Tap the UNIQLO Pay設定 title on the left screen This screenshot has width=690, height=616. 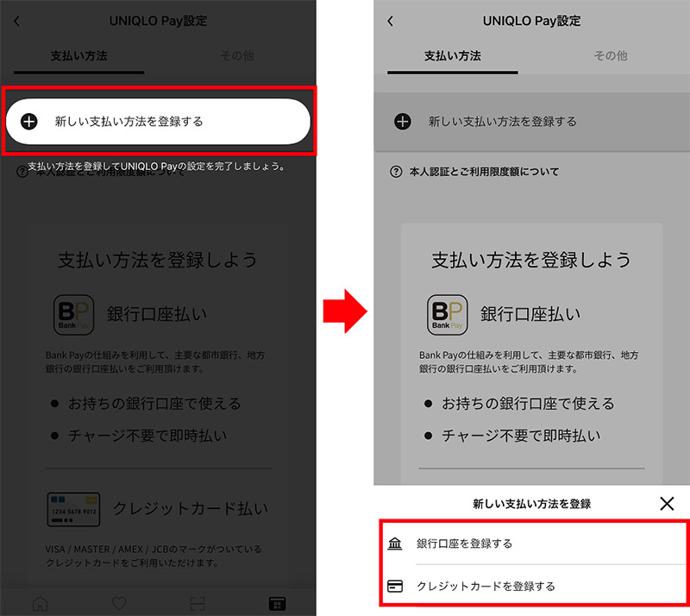point(158,21)
